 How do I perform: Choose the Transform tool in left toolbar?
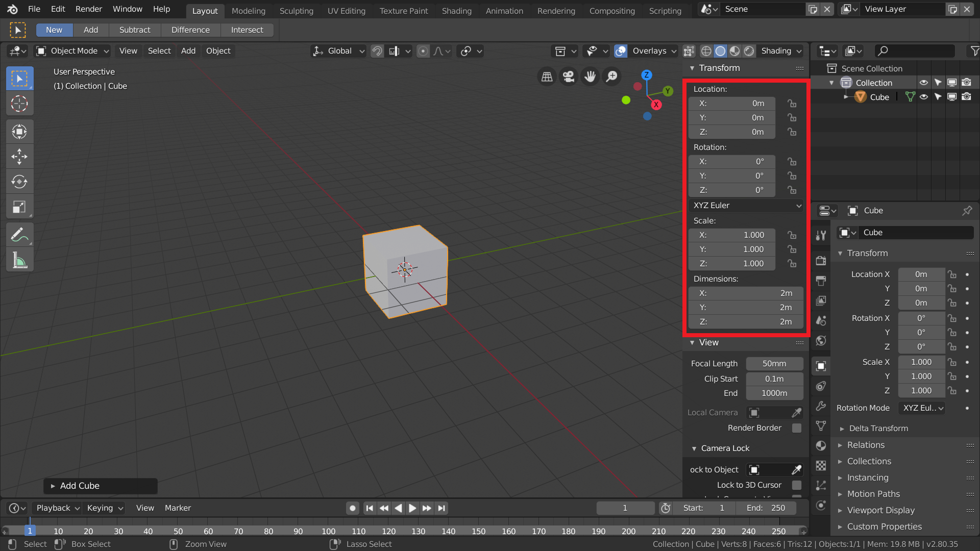click(19, 132)
